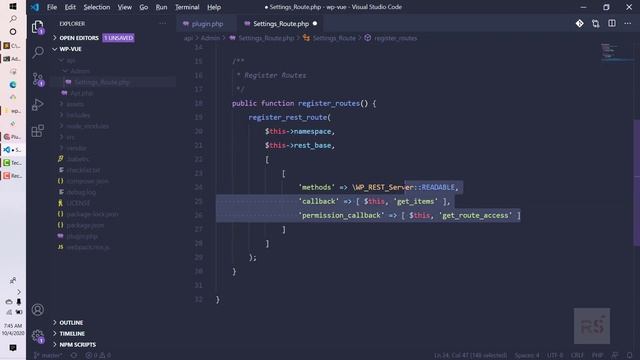This screenshot has width=640, height=360.
Task: Open the Terminal menu
Action: (187, 7)
